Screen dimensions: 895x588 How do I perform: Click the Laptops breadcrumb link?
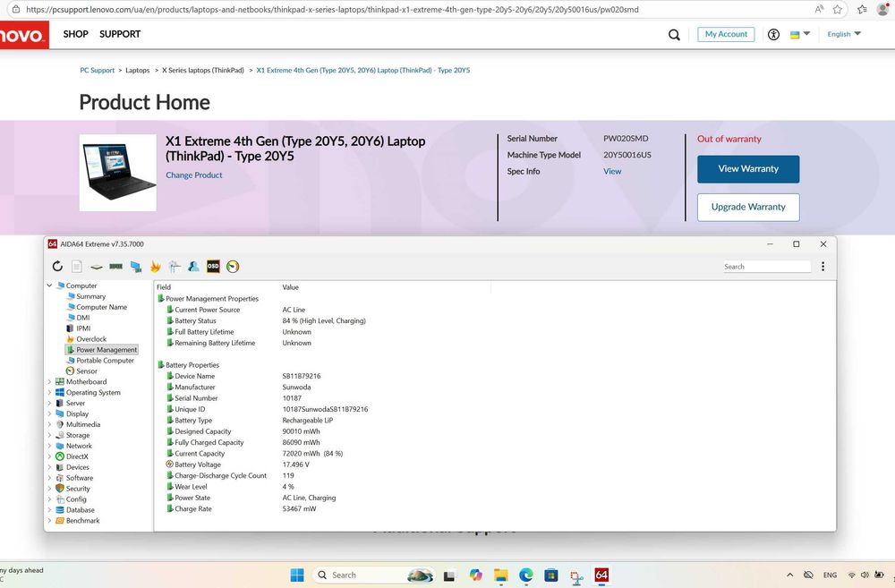138,70
